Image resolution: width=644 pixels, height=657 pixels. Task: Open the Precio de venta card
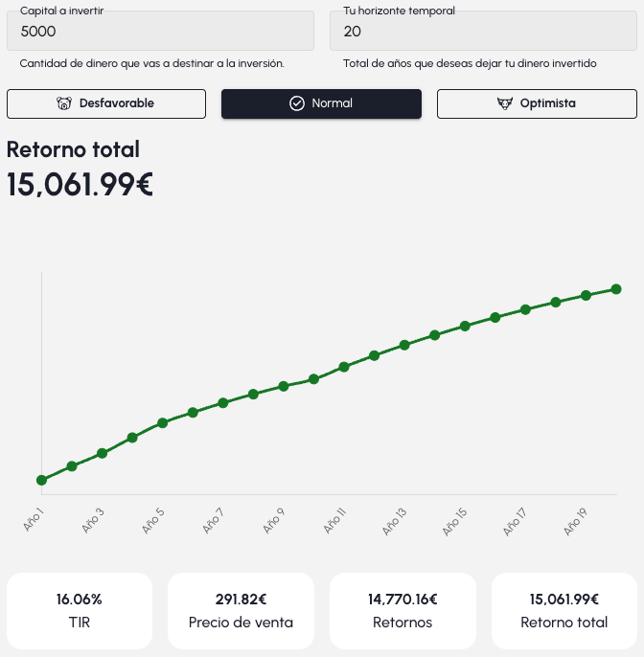point(241,611)
